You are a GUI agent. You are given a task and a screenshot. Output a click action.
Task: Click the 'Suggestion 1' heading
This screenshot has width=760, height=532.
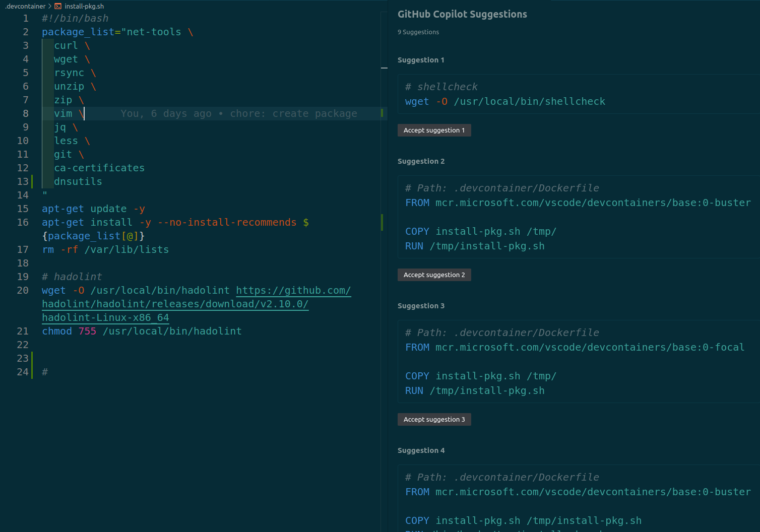coord(421,60)
